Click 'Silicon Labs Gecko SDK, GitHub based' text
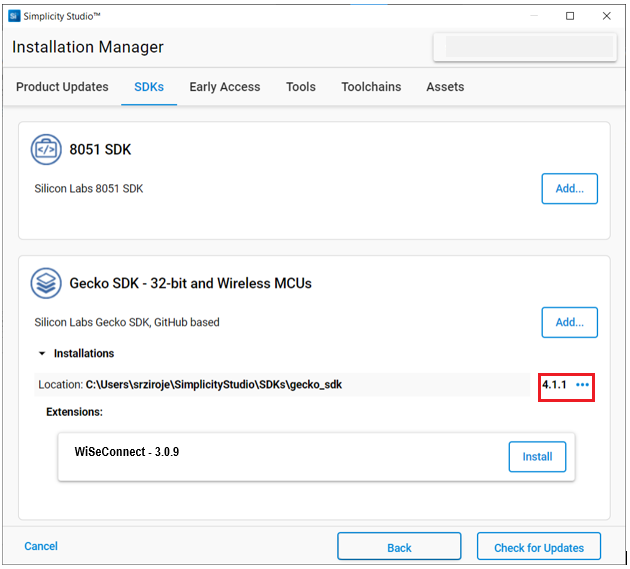This screenshot has height=569, width=630. pyautogui.click(x=127, y=322)
